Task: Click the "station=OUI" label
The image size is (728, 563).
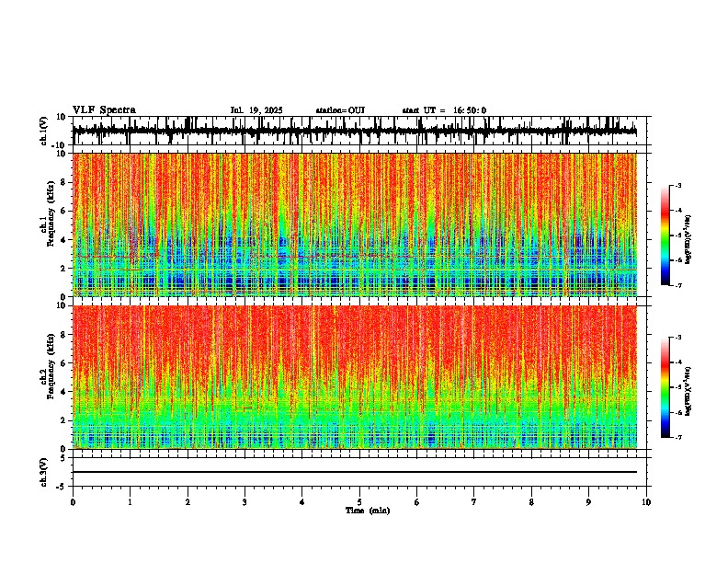Action: [x=340, y=110]
